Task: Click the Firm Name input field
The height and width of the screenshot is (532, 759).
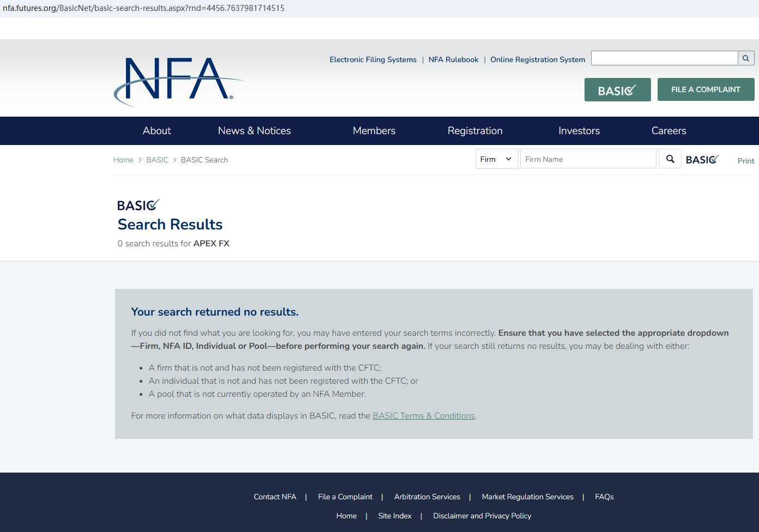Action: [588, 159]
